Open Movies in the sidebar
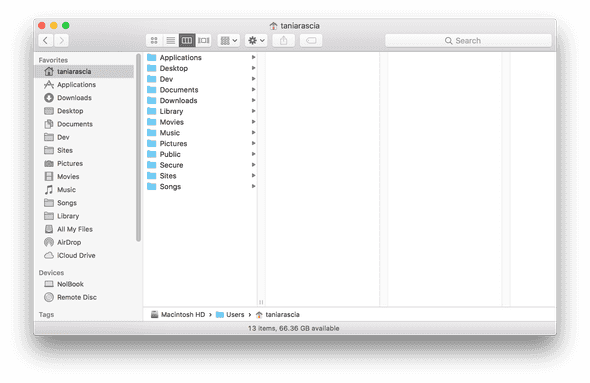The image size is (590, 383). [x=84, y=176]
